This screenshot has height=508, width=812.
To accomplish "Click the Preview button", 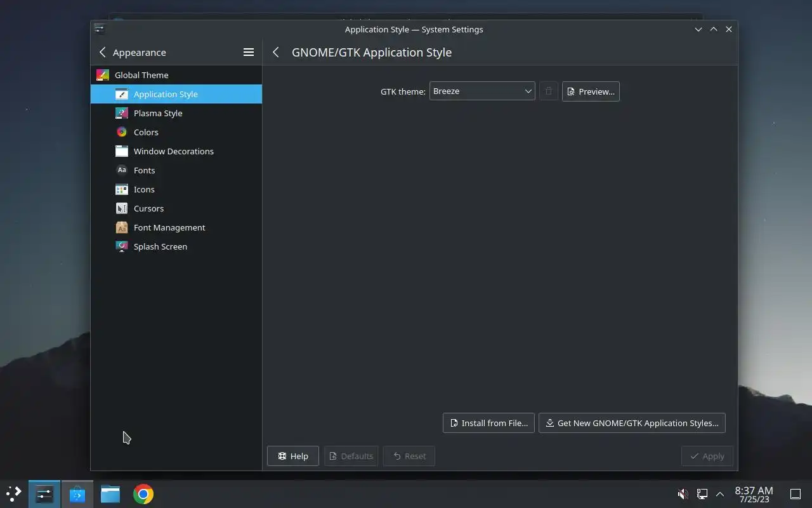I will pos(591,91).
